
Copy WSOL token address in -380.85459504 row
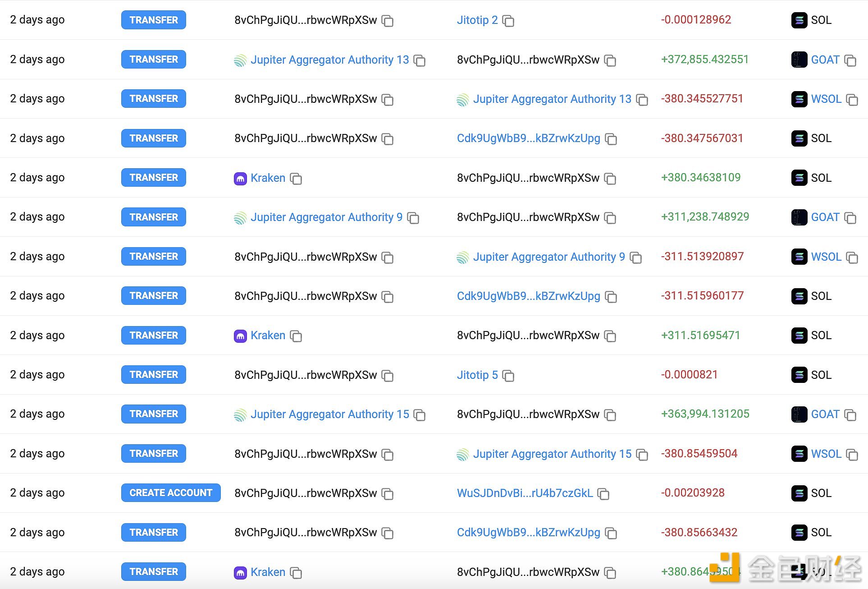(852, 455)
